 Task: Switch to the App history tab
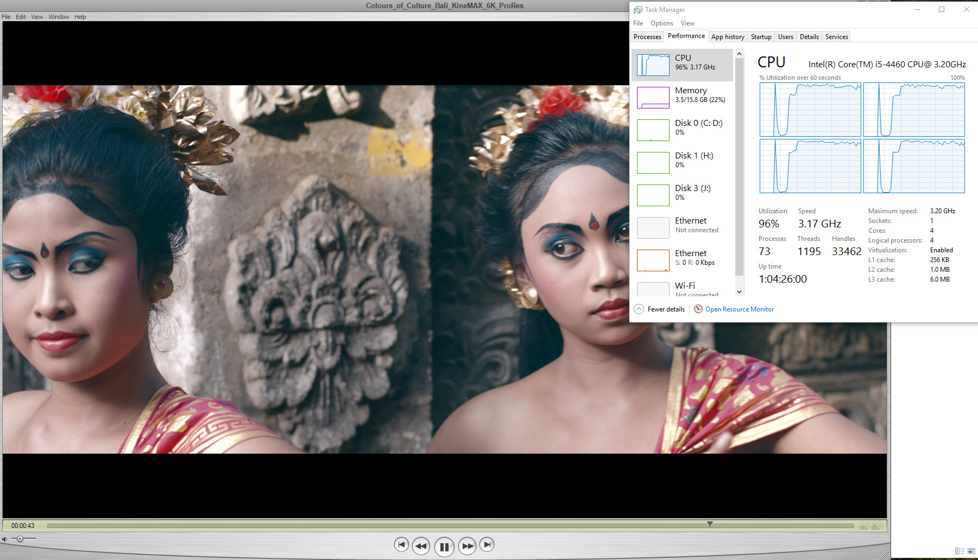click(728, 37)
